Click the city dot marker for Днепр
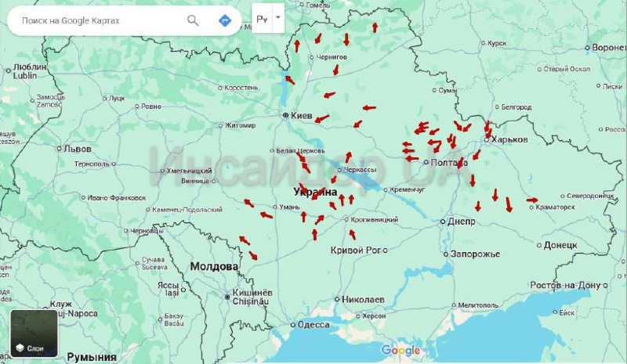 pos(443,222)
